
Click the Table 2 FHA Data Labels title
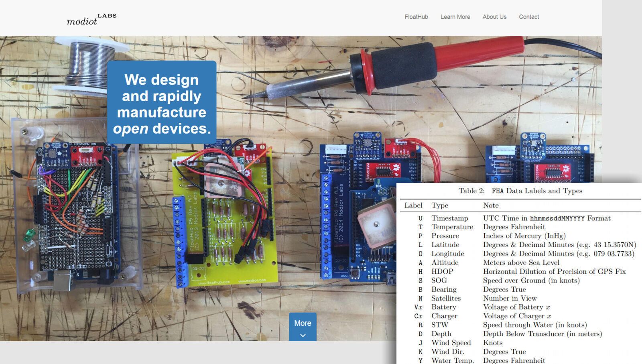[520, 191]
